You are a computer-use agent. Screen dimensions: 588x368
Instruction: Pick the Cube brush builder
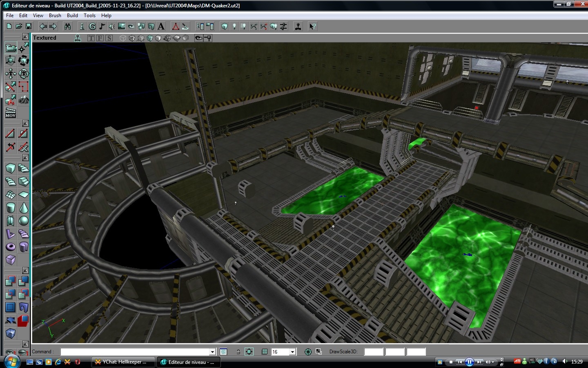pyautogui.click(x=11, y=168)
